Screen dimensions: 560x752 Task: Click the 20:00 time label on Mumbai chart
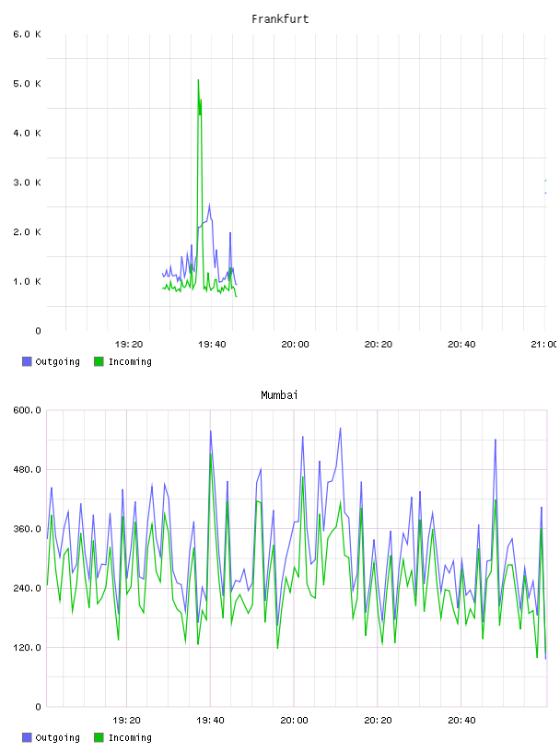point(294,721)
